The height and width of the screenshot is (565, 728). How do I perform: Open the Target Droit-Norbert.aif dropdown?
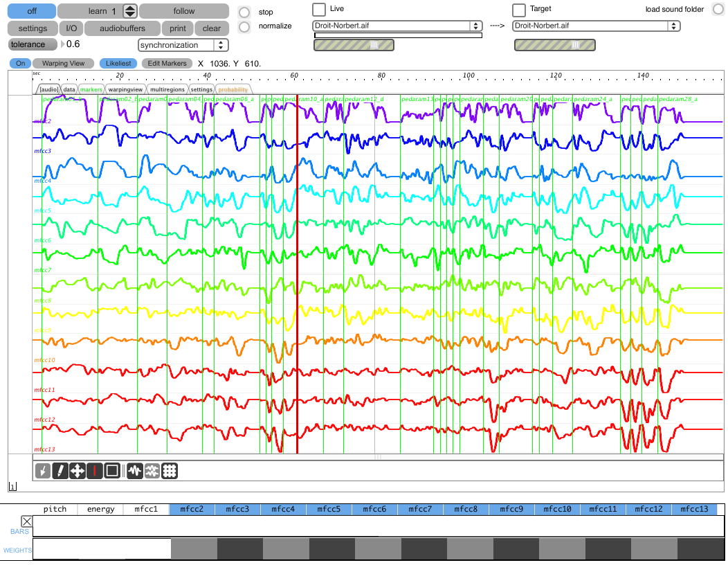coord(596,26)
